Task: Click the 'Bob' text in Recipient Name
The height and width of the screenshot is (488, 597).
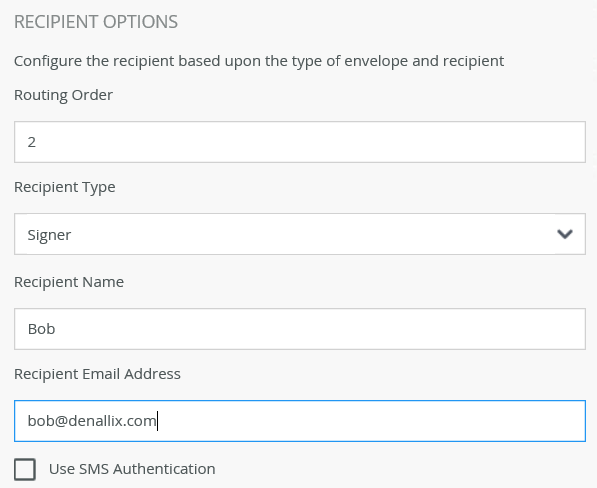Action: tap(42, 329)
